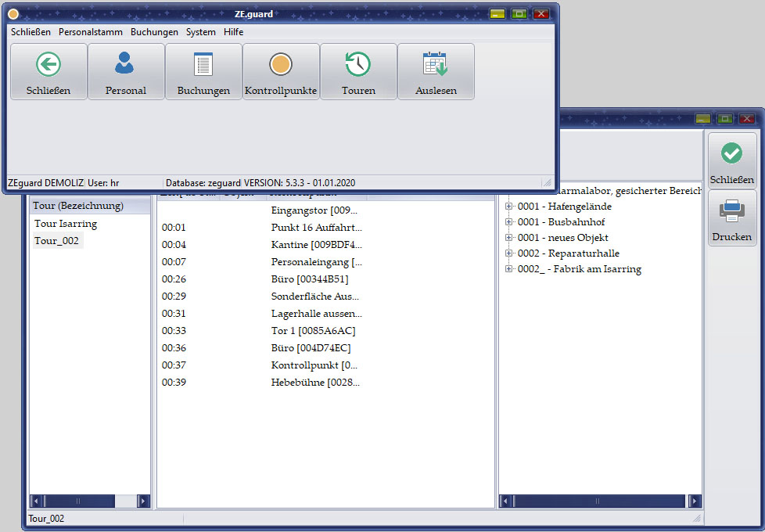Open the Personalstamm menu
The image size is (765, 532).
tap(90, 32)
